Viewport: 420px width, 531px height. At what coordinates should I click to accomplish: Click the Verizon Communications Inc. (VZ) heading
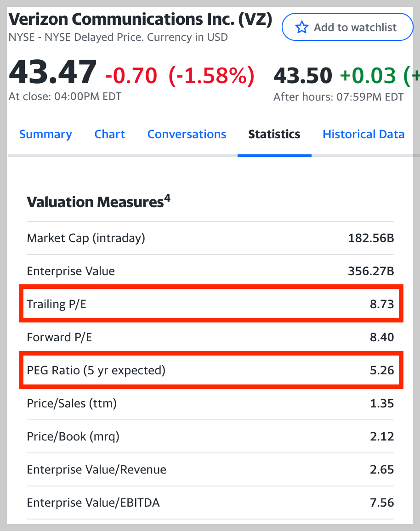(x=141, y=20)
